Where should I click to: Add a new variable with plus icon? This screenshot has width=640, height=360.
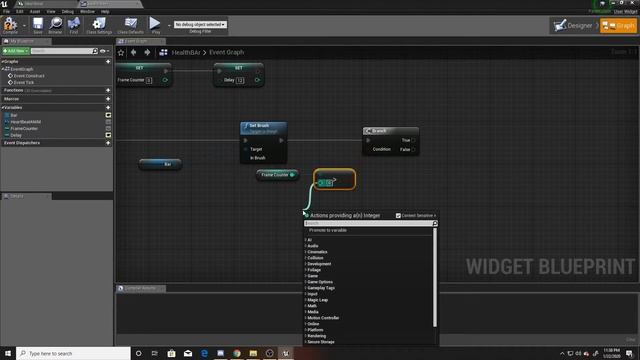coord(108,107)
